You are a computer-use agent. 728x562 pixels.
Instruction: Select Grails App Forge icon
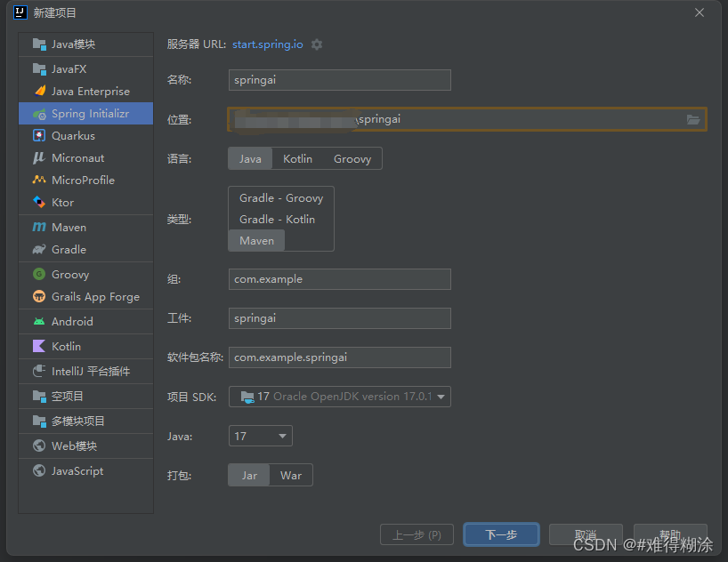(39, 296)
